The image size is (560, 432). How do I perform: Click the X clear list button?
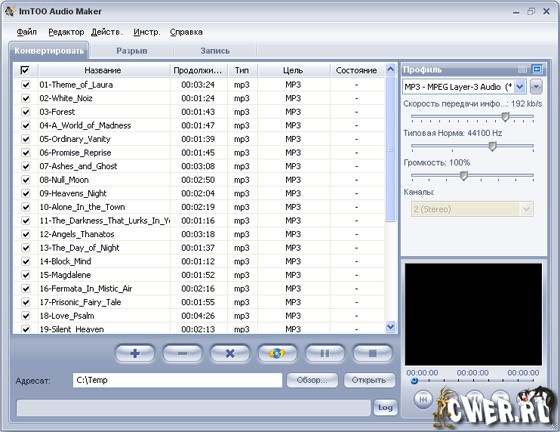coord(230,353)
